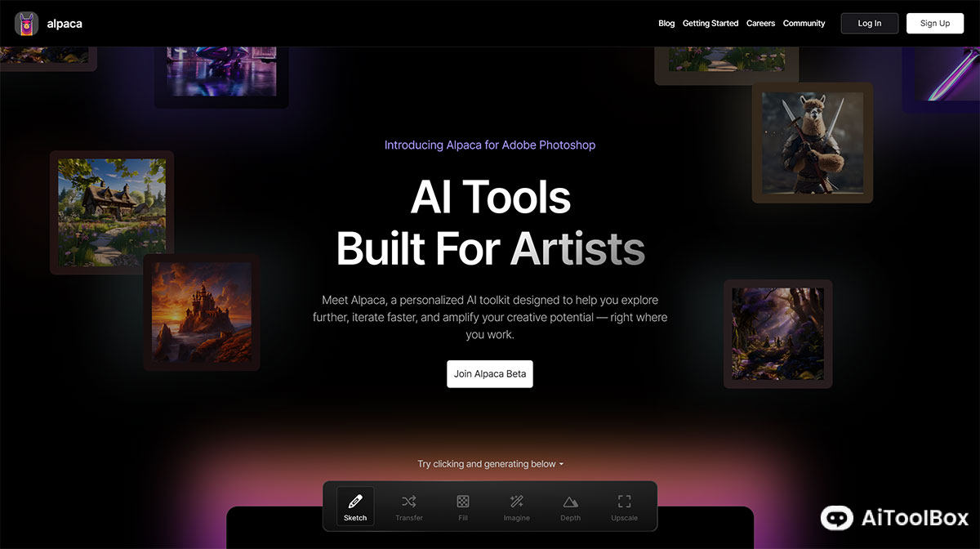Select the Upscale frame tool
Screen dimensions: 980x549
625,507
